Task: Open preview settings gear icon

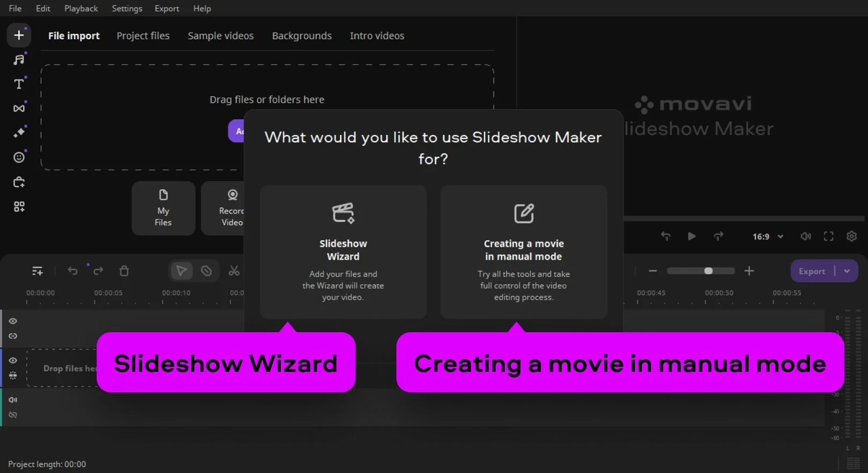Action: (851, 236)
